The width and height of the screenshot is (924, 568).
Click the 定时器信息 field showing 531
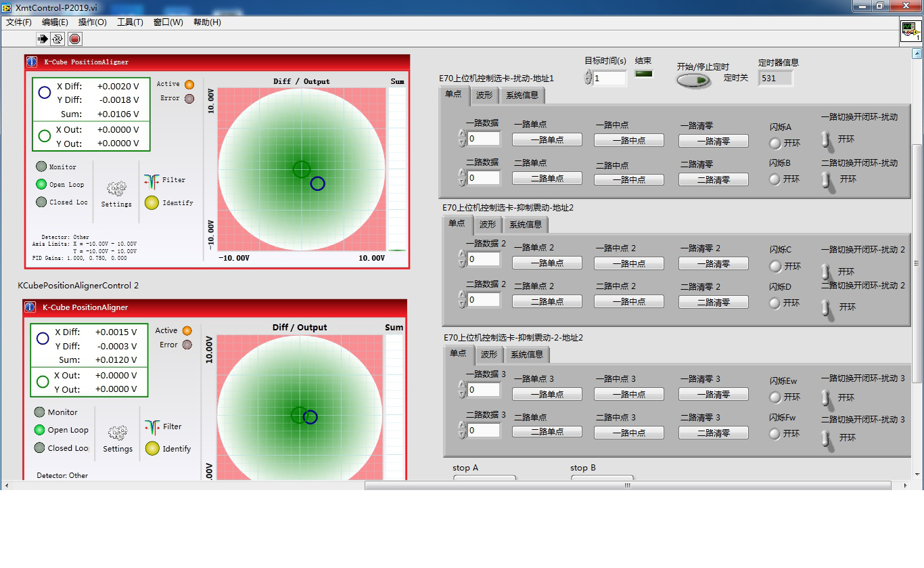click(x=775, y=78)
